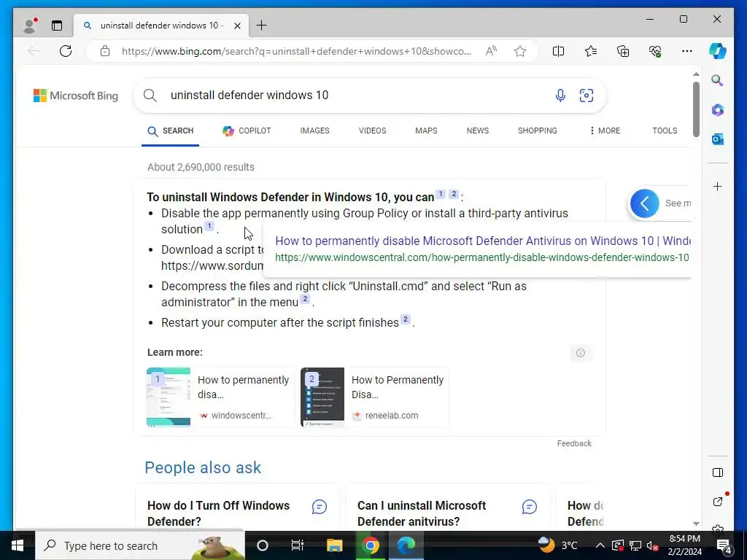Click the muted volume tray icon
747x560 pixels.
pyautogui.click(x=652, y=545)
